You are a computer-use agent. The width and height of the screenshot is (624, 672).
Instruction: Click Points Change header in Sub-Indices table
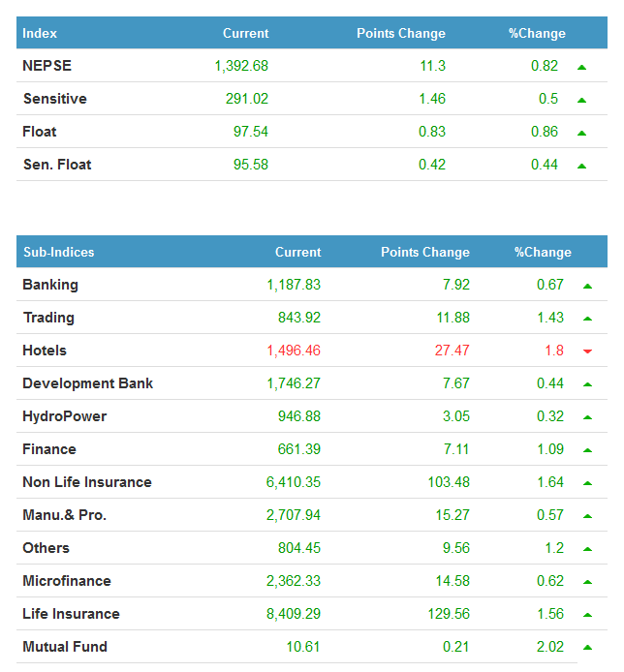(425, 252)
